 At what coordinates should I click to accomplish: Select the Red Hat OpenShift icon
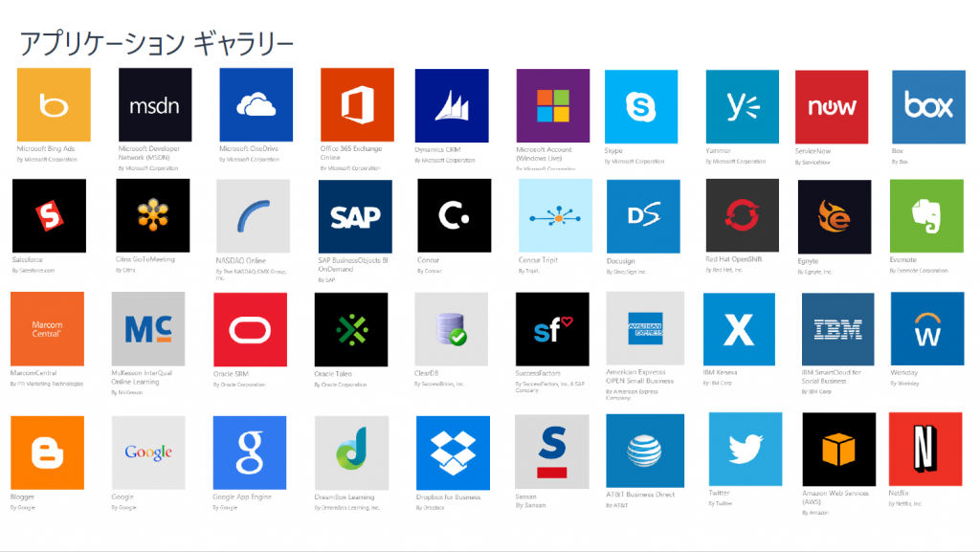743,215
